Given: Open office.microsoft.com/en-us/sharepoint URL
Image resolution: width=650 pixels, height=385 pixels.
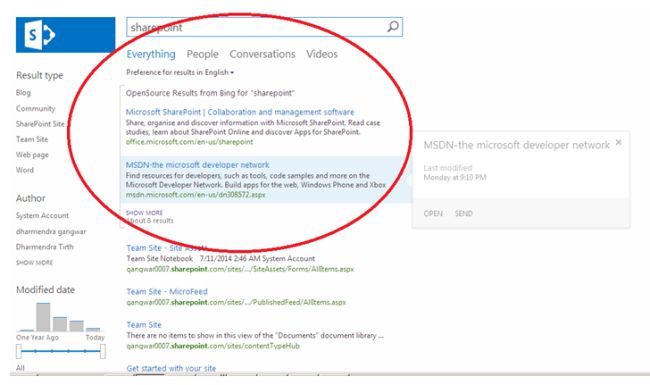Looking at the screenshot, I should click(189, 142).
